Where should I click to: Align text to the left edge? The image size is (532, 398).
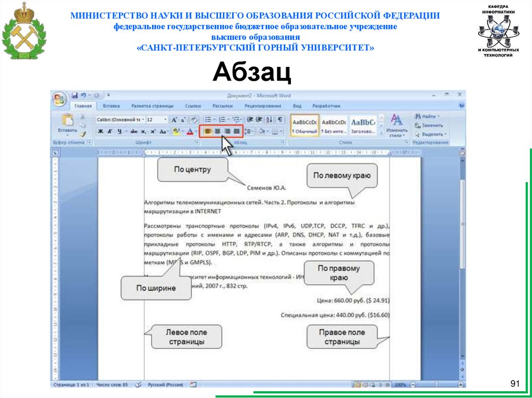click(x=208, y=131)
